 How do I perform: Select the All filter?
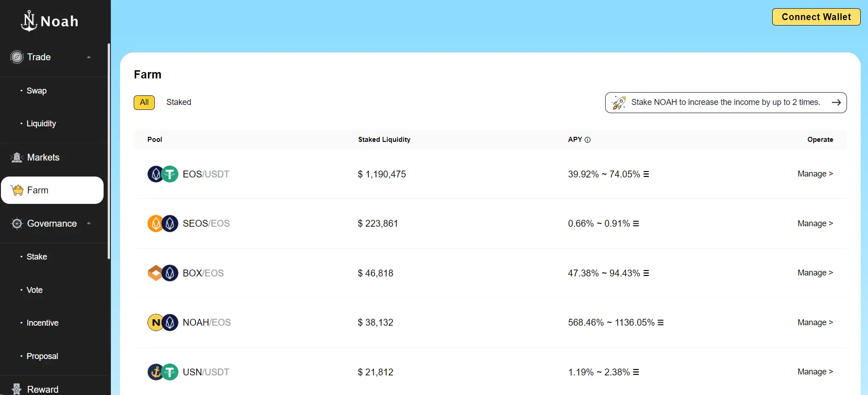[144, 103]
